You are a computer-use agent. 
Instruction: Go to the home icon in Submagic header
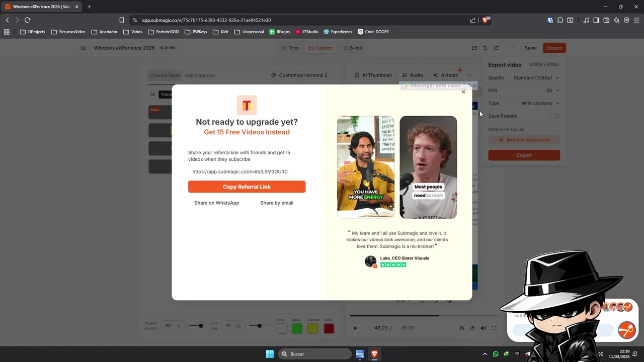83,48
